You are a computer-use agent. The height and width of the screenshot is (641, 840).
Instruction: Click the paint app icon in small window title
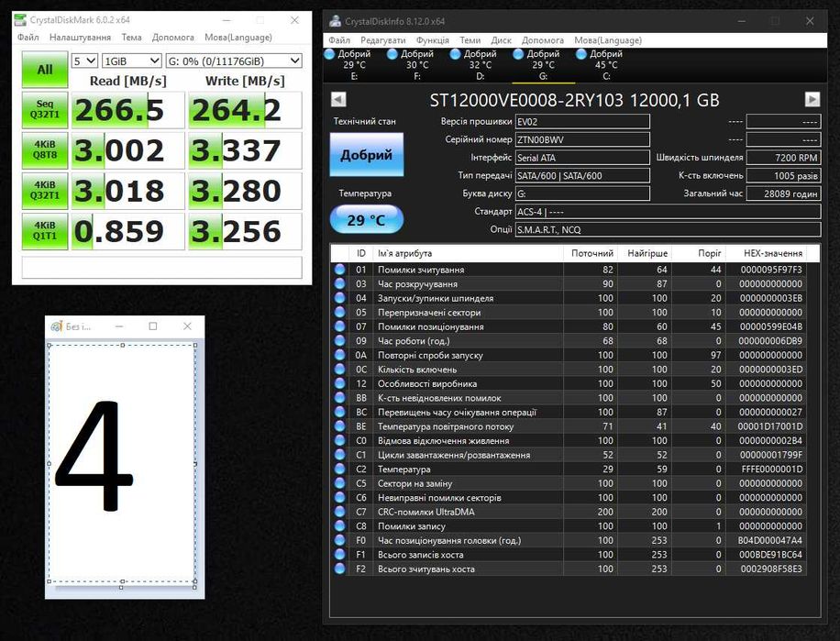56,326
